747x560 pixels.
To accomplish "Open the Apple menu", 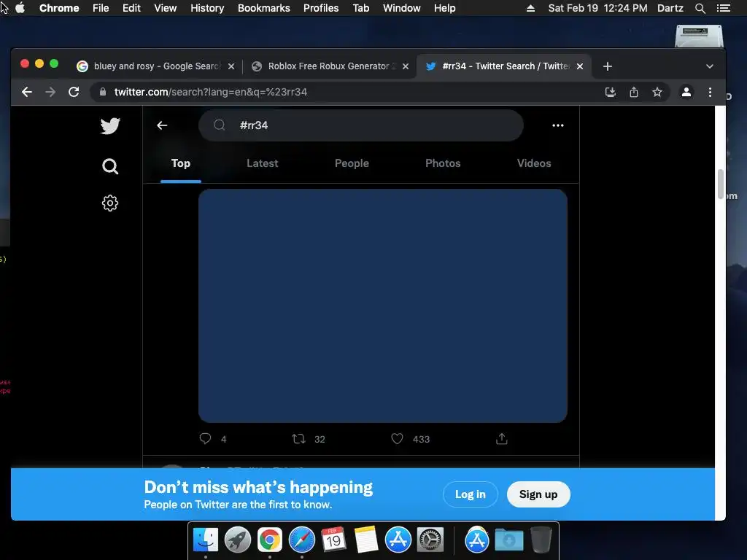I will click(x=20, y=8).
